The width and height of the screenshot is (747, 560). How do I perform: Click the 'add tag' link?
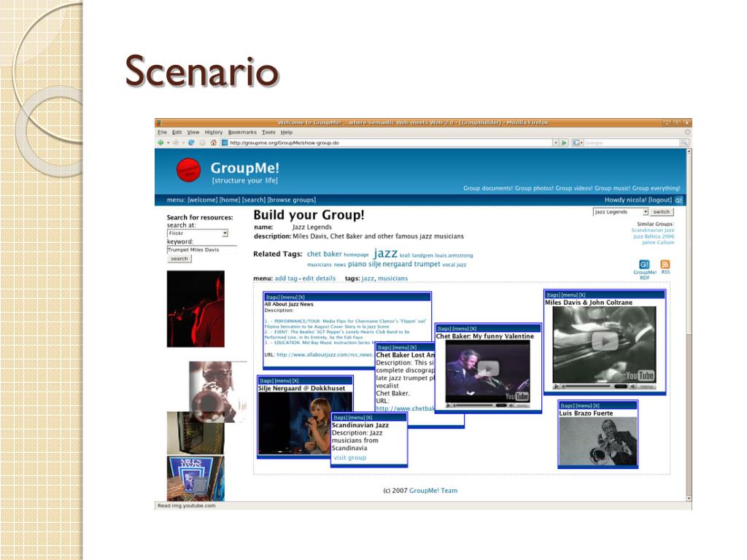click(x=286, y=279)
